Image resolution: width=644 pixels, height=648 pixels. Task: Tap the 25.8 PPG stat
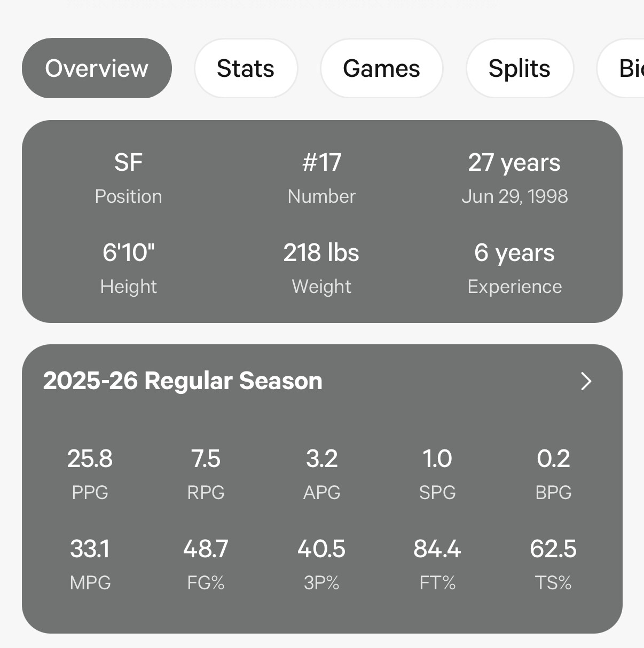coord(90,472)
